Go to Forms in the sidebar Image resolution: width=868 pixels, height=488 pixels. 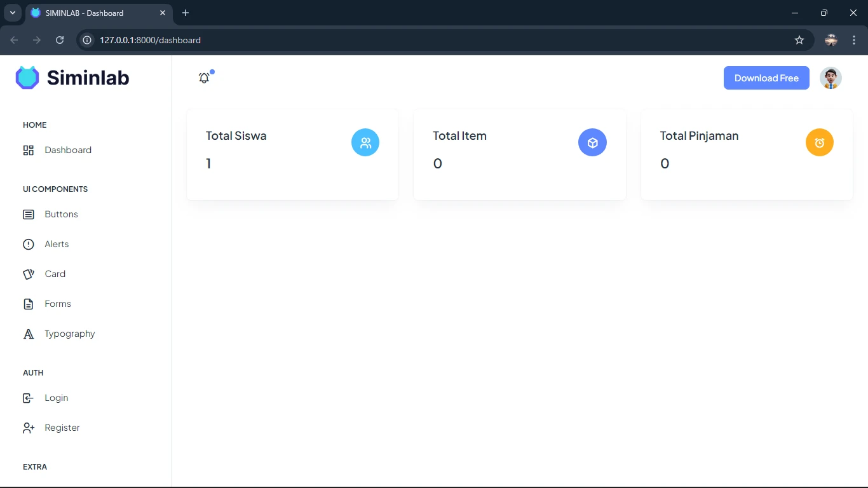click(x=57, y=304)
